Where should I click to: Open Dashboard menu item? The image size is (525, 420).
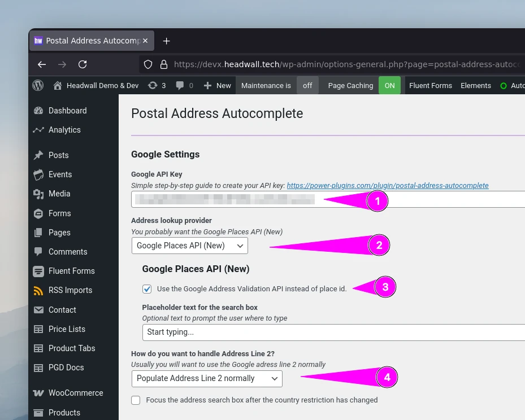coord(68,111)
